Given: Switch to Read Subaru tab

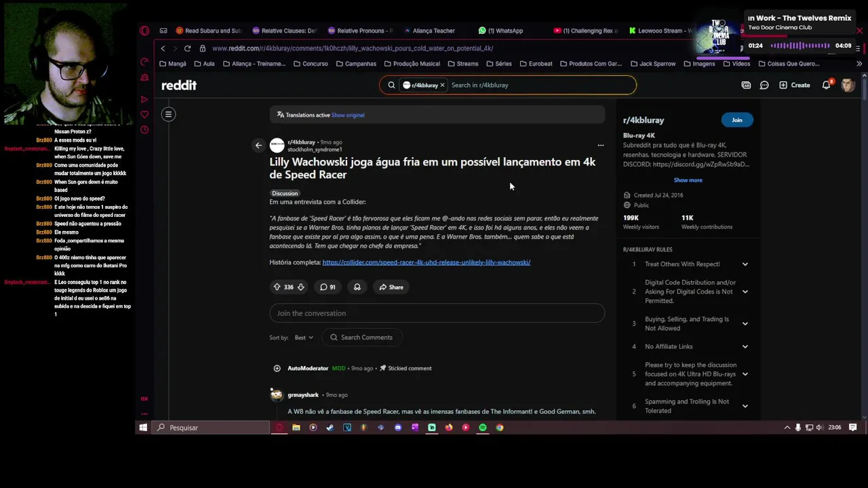Looking at the screenshot, I should 208,30.
